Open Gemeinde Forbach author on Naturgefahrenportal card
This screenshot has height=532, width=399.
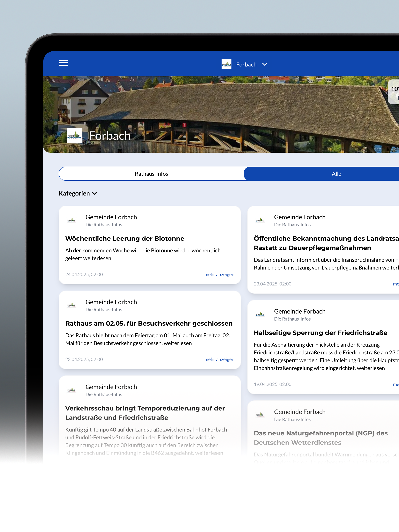point(300,412)
